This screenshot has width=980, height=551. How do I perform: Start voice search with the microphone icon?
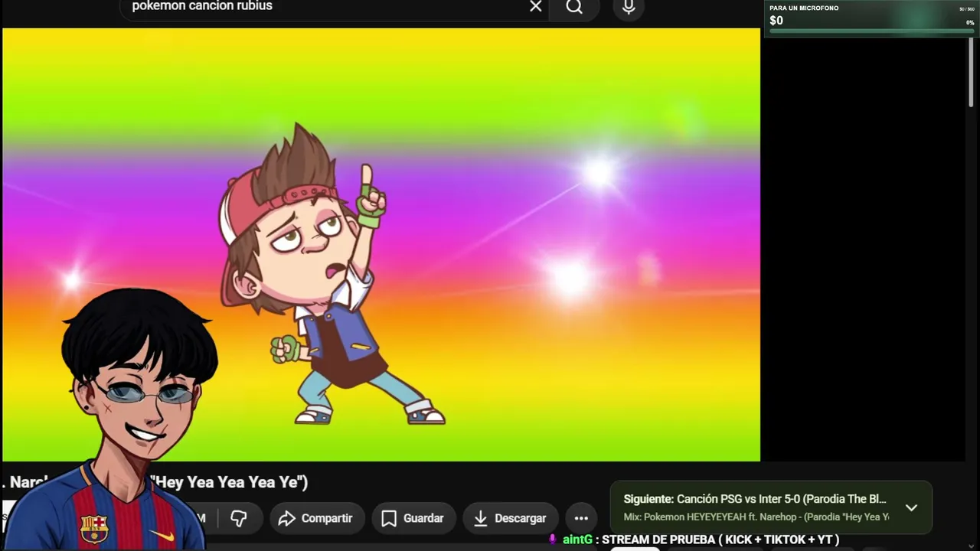point(629,8)
